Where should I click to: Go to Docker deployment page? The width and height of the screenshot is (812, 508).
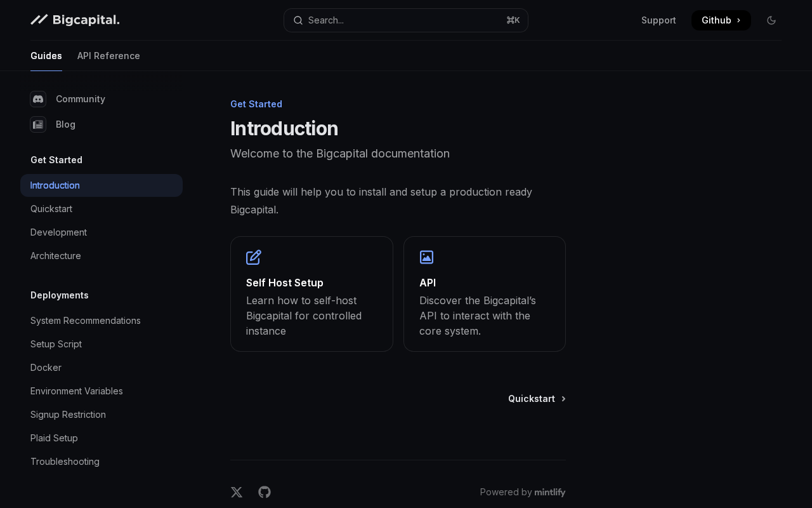tap(46, 368)
